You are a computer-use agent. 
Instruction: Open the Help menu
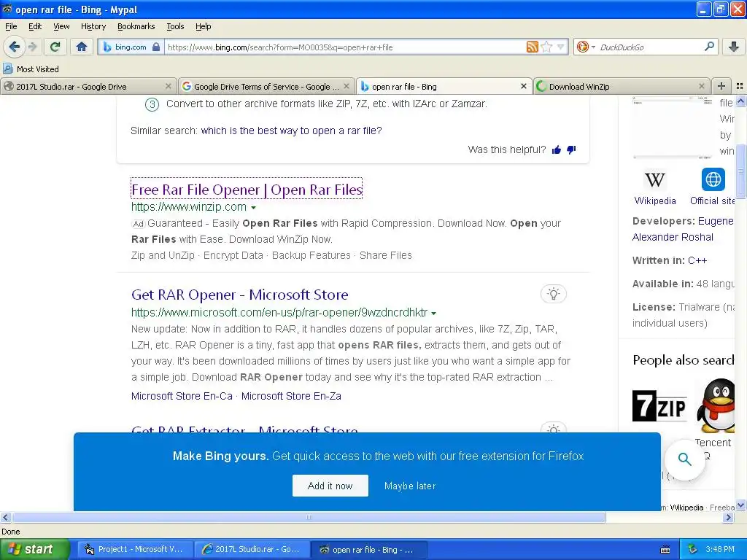[203, 26]
